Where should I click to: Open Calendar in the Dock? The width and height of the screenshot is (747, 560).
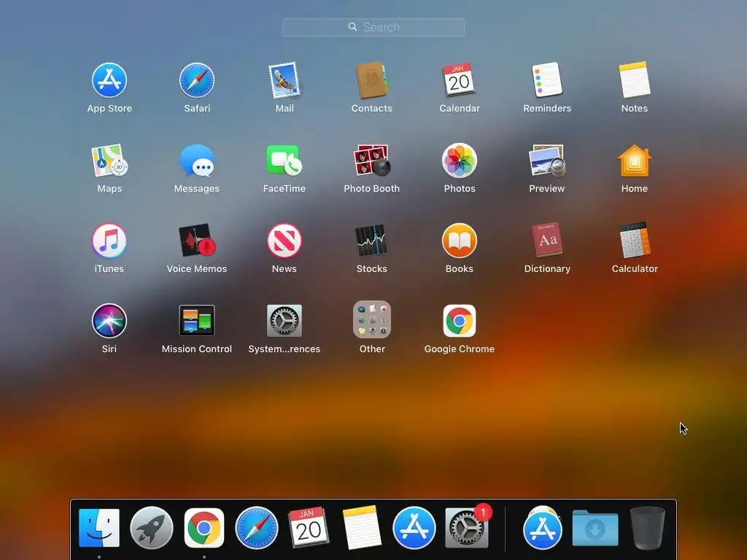click(x=309, y=526)
